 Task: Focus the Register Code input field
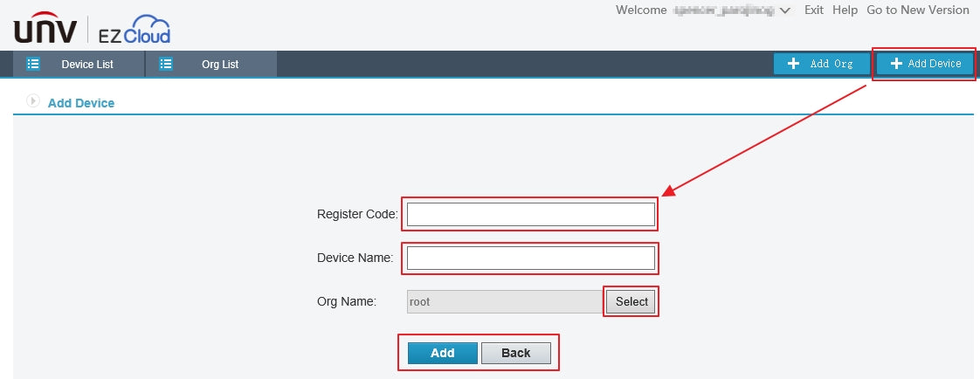click(x=530, y=214)
